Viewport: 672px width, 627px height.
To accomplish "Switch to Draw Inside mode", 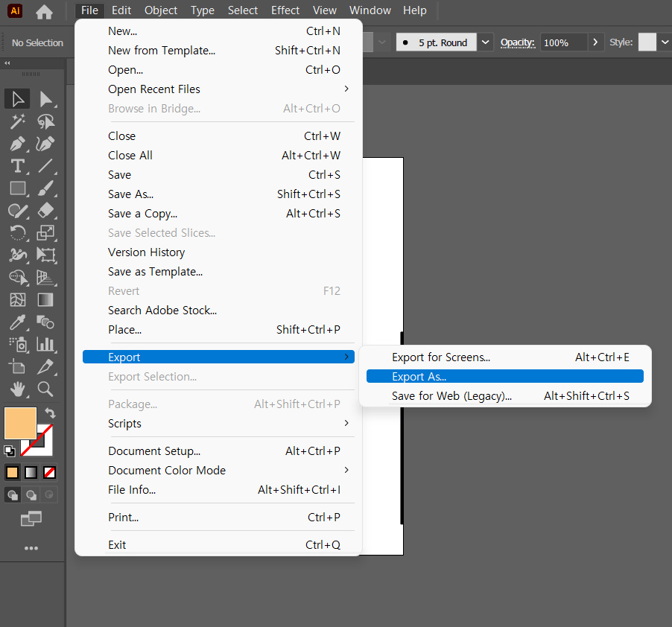I will [x=49, y=495].
